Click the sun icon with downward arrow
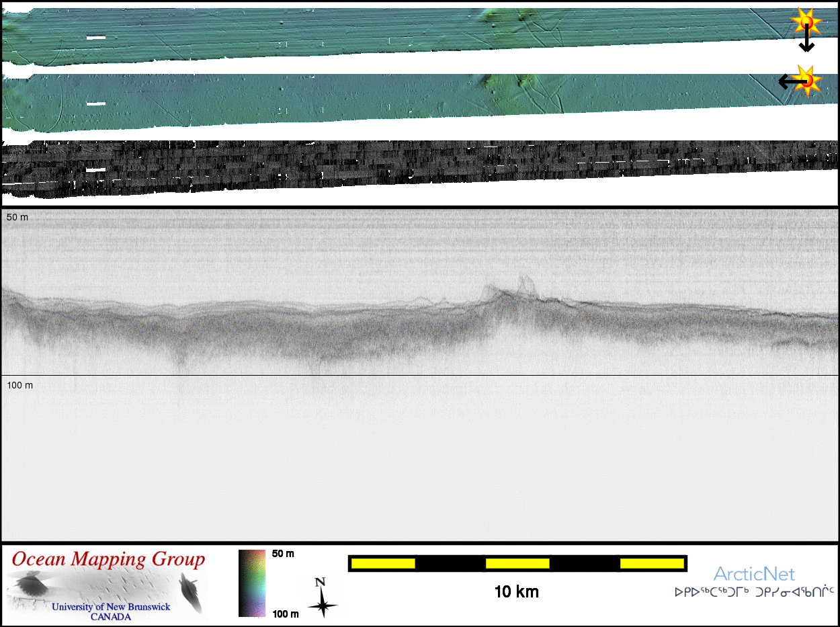 (806, 22)
